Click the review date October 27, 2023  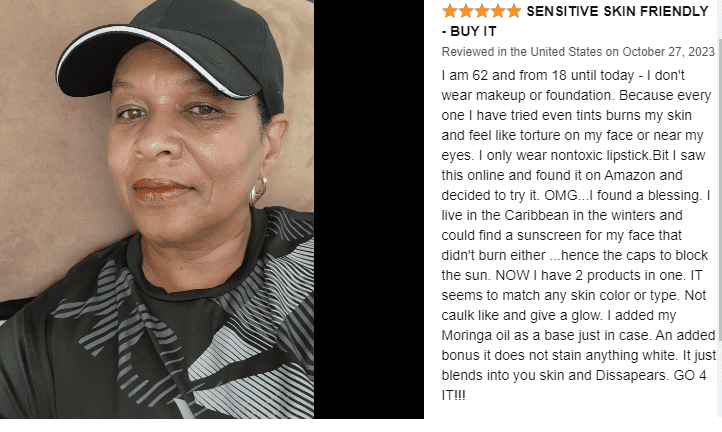668,52
